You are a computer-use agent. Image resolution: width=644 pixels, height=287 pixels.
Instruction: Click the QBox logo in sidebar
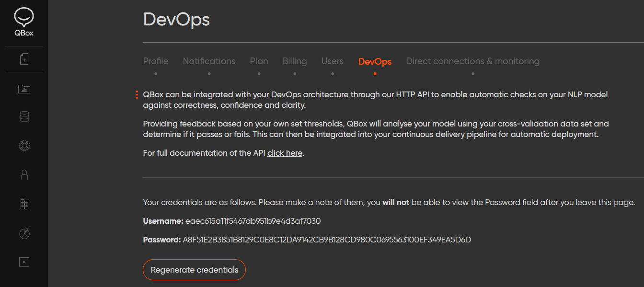pyautogui.click(x=24, y=23)
